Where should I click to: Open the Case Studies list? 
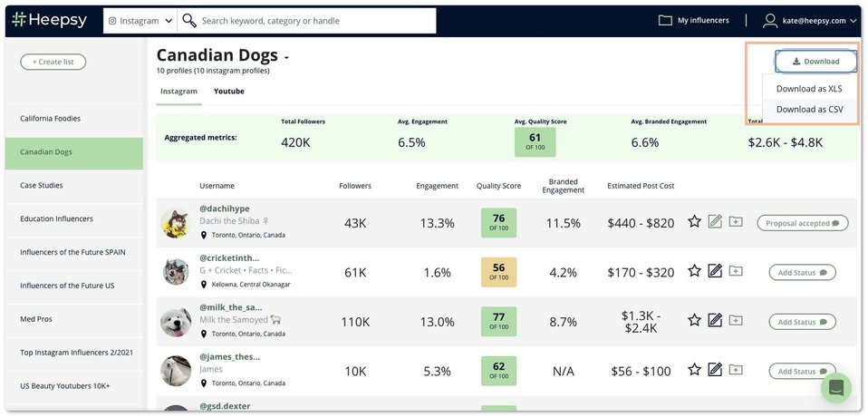coord(73,186)
